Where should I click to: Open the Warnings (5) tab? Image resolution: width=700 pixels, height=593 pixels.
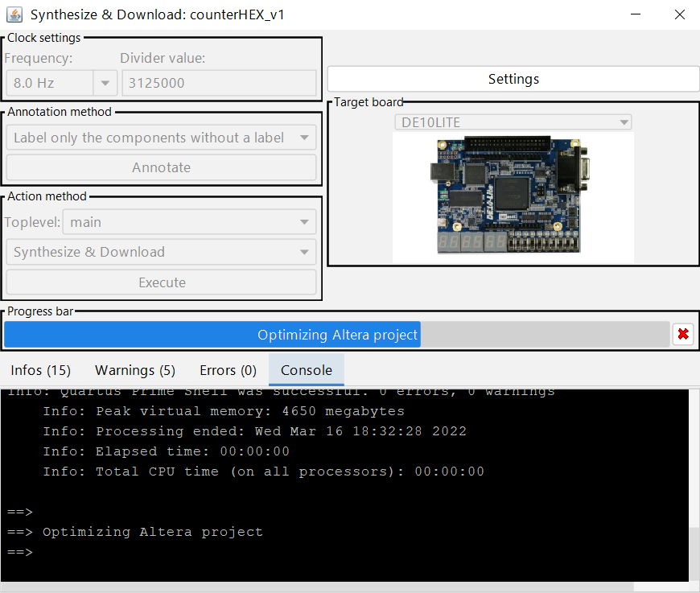click(135, 370)
